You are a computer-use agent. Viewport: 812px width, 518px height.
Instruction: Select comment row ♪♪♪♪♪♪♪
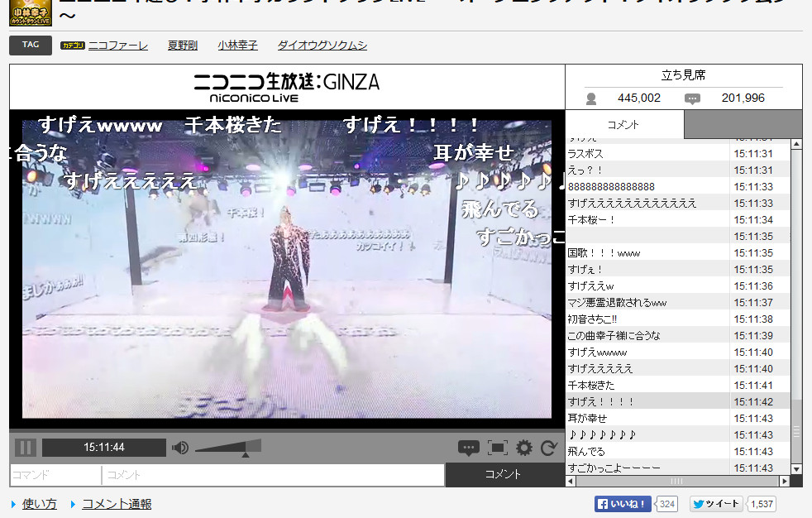[678, 435]
